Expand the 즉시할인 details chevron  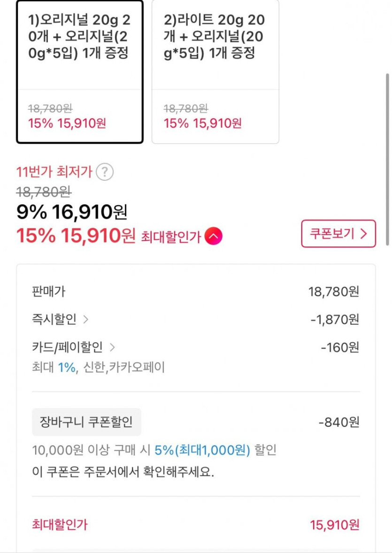[85, 320]
